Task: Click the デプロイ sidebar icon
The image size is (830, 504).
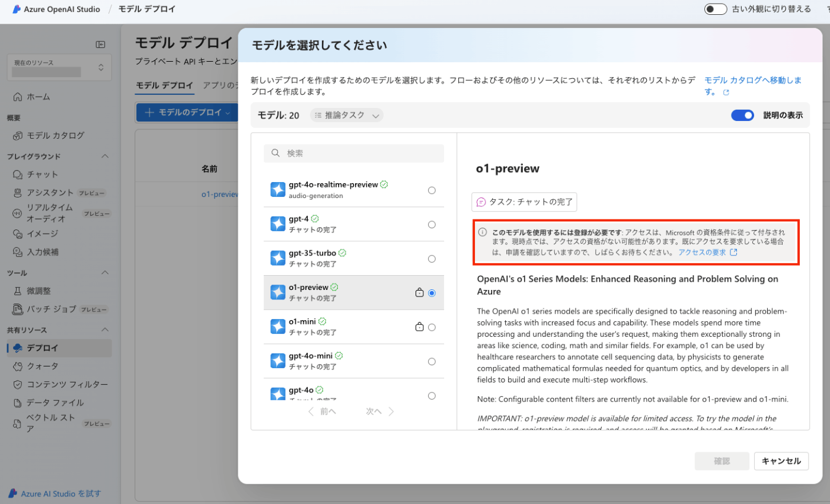Action: coord(17,348)
